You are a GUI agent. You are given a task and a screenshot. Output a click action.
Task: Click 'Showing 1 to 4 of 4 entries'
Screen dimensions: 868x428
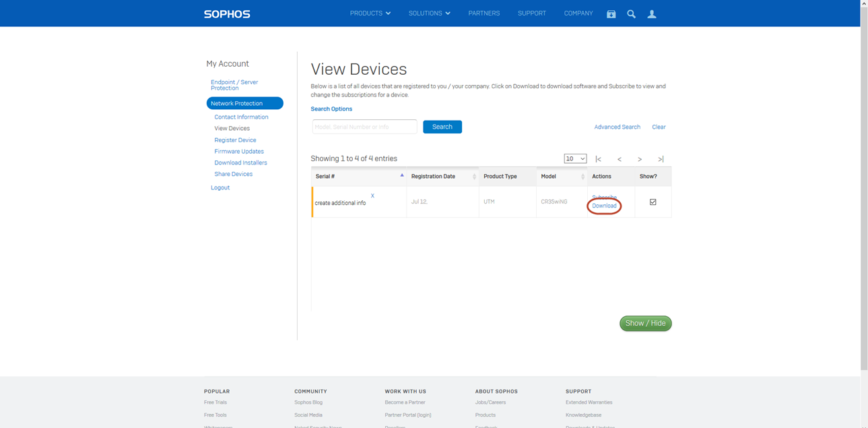[x=354, y=158]
